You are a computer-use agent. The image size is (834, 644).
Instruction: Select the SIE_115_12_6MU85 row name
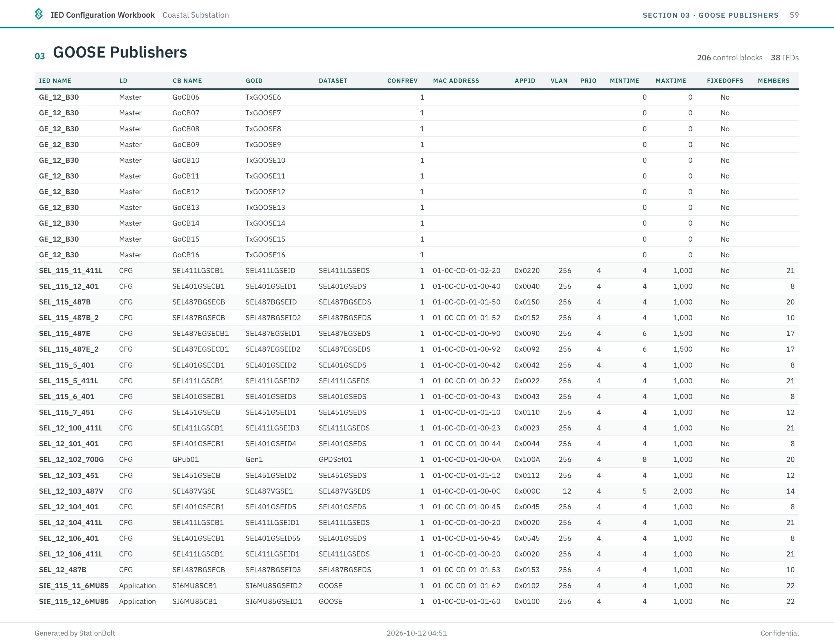coord(74,601)
